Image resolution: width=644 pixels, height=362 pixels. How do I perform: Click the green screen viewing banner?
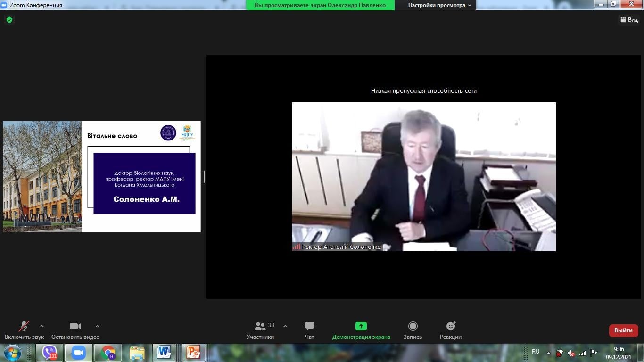coord(320,5)
